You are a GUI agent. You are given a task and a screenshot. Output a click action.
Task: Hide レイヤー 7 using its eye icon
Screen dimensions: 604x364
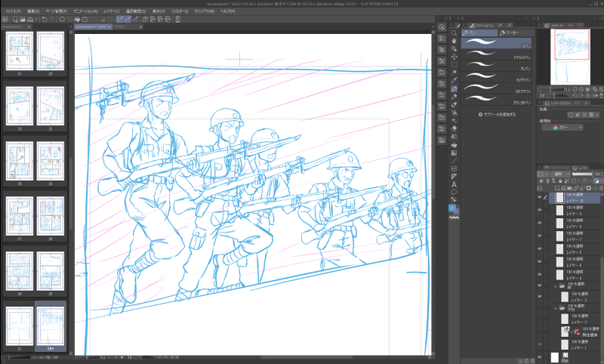point(539,236)
